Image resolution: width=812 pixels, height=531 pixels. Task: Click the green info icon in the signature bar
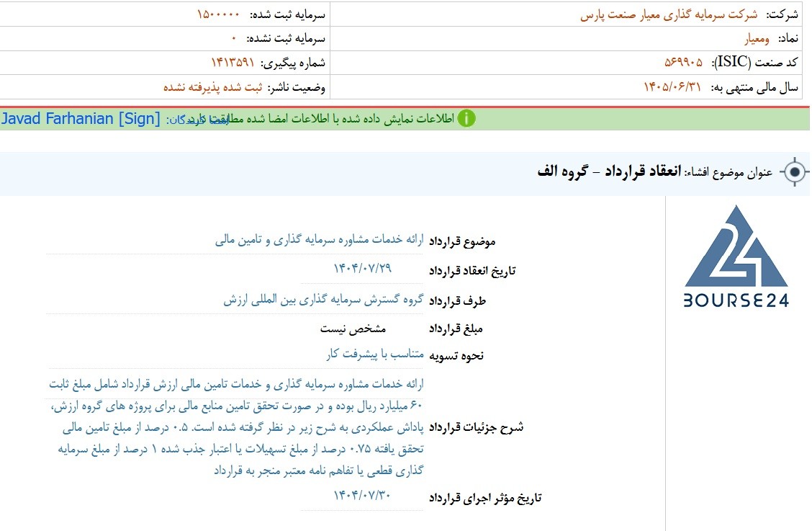coord(466,119)
